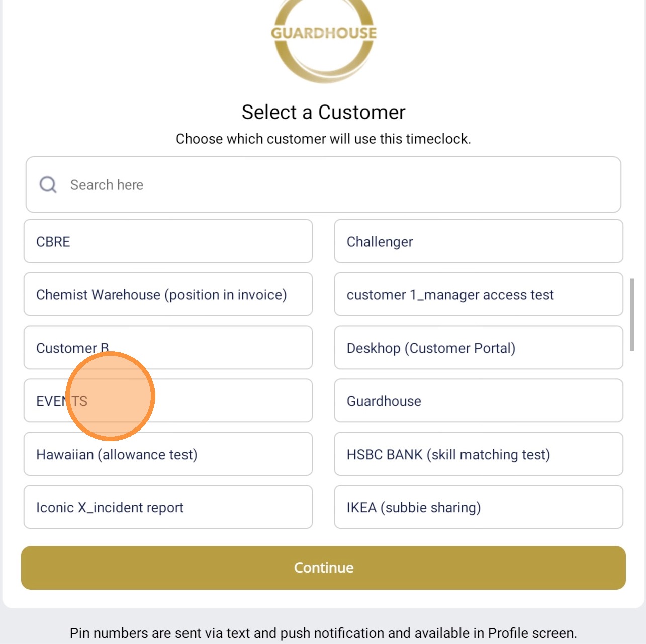
Task: Click the 'Select a Customer' heading
Action: (323, 112)
